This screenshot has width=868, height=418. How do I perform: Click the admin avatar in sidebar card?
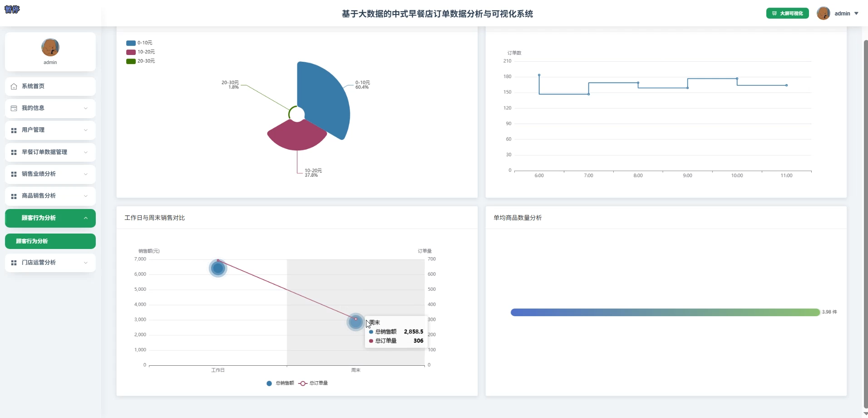(50, 47)
